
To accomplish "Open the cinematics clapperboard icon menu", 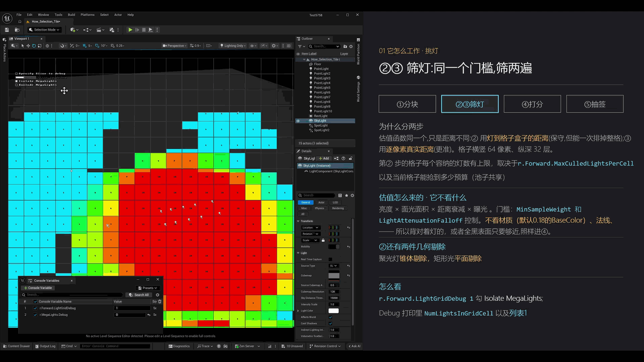I will point(100,30).
